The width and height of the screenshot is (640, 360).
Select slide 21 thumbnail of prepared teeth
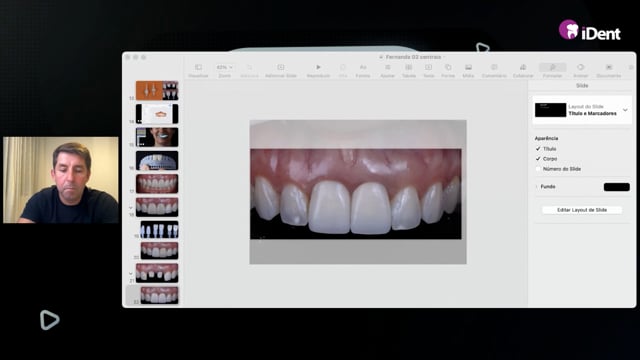pyautogui.click(x=157, y=273)
